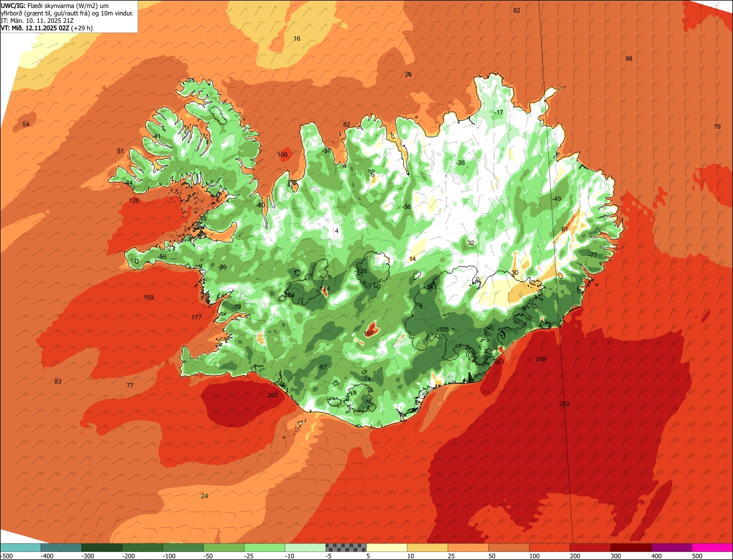Click the flux value 81 in east
The height and width of the screenshot is (560, 733).
[x=564, y=229]
